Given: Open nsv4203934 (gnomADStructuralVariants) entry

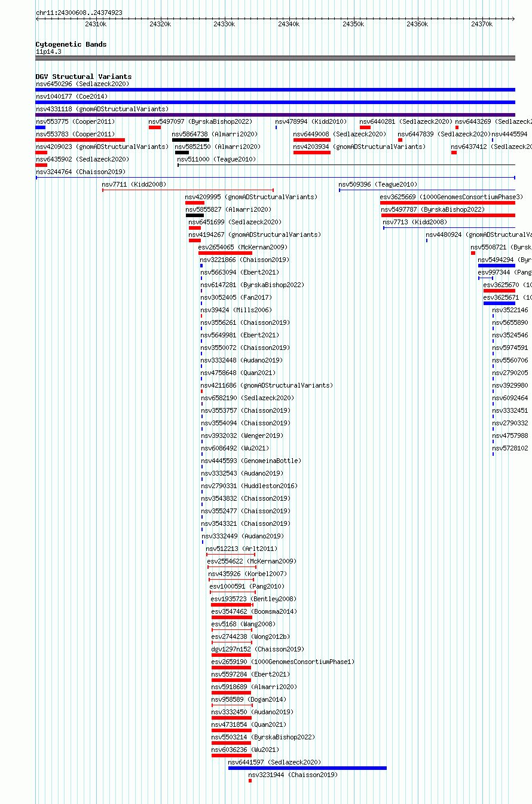Looking at the screenshot, I should pos(359,147).
